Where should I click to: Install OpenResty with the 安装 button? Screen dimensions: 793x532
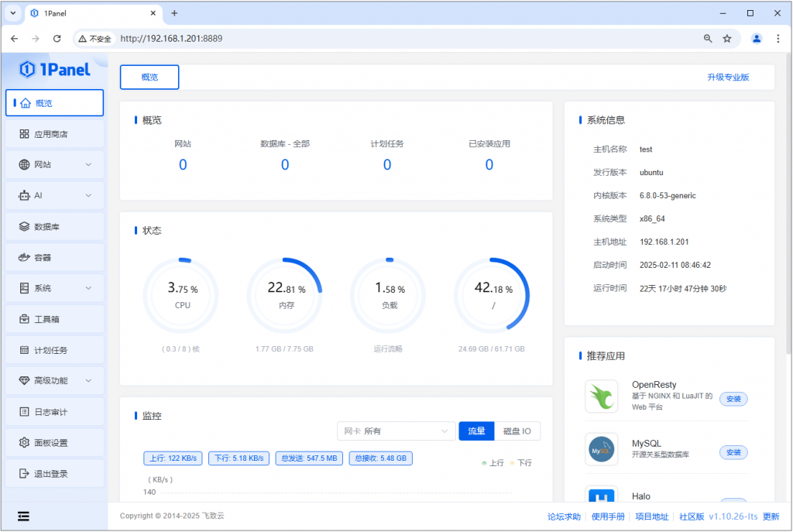(733, 399)
